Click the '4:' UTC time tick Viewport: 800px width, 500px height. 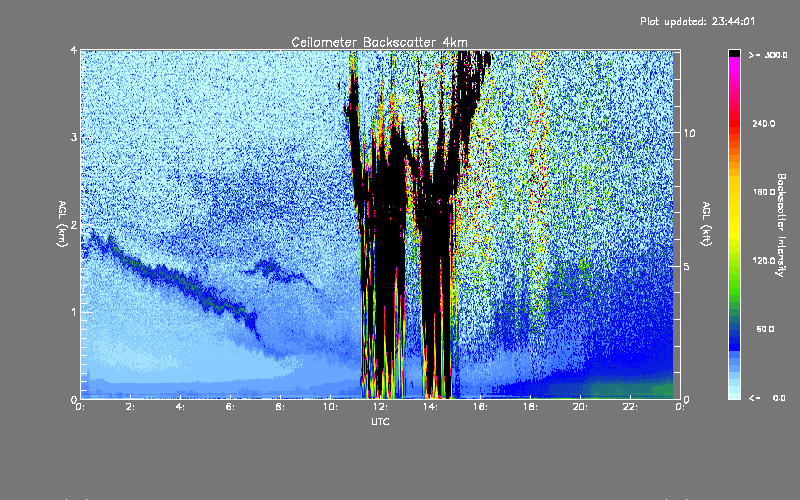(x=180, y=407)
